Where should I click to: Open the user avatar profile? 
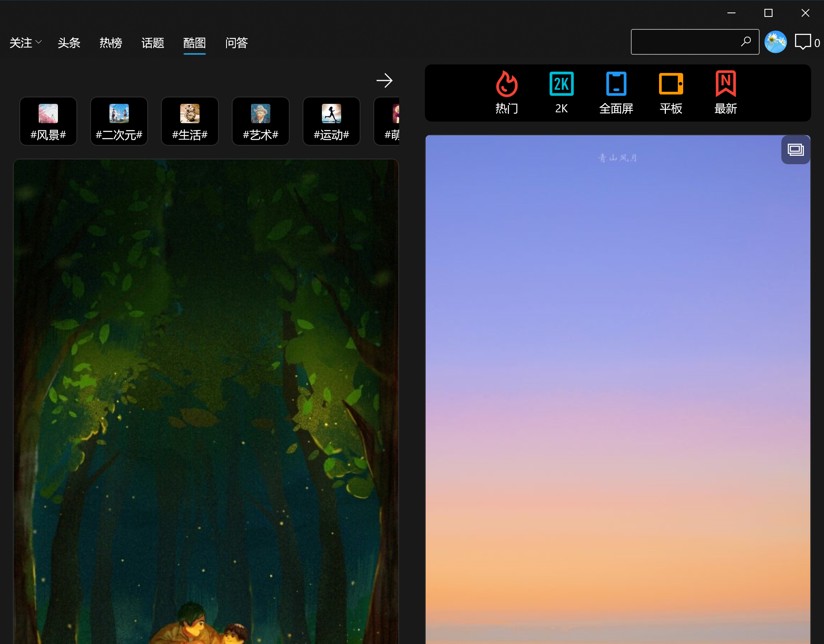point(775,42)
